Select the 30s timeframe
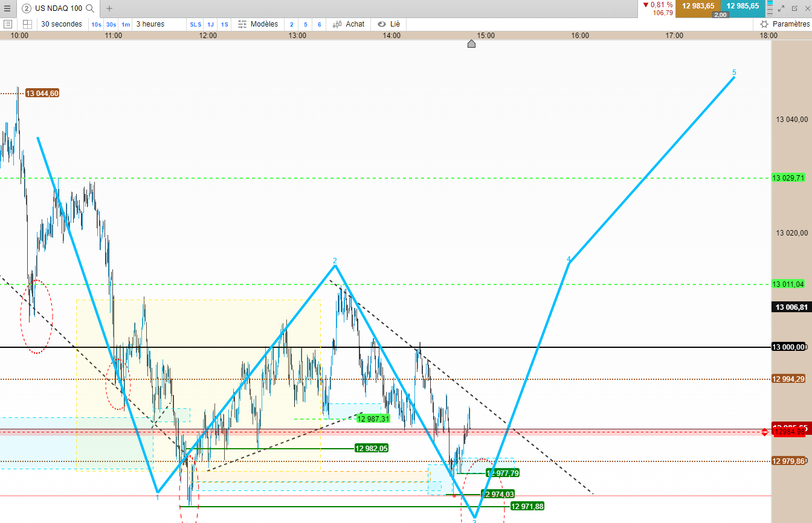This screenshot has height=523, width=812. [111, 25]
